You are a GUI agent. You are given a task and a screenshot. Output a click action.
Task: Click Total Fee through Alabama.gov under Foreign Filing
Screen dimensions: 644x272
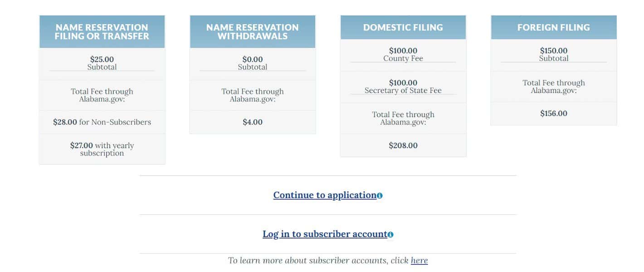point(554,87)
